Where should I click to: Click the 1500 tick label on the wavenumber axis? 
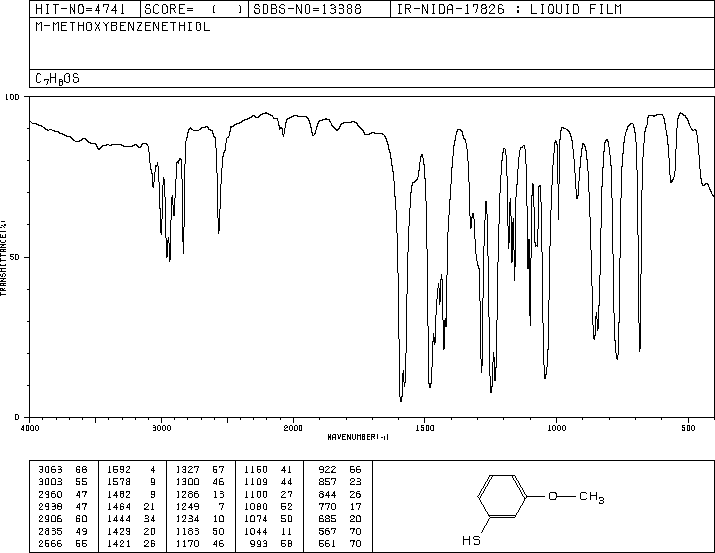click(425, 428)
